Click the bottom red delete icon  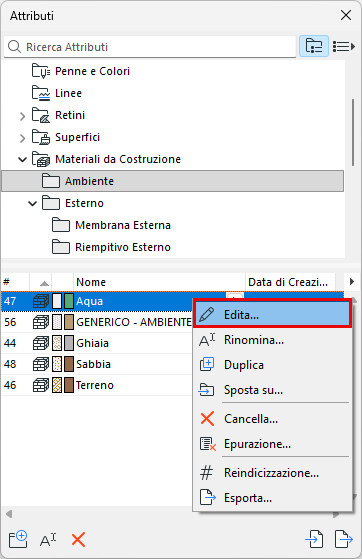(x=78, y=540)
